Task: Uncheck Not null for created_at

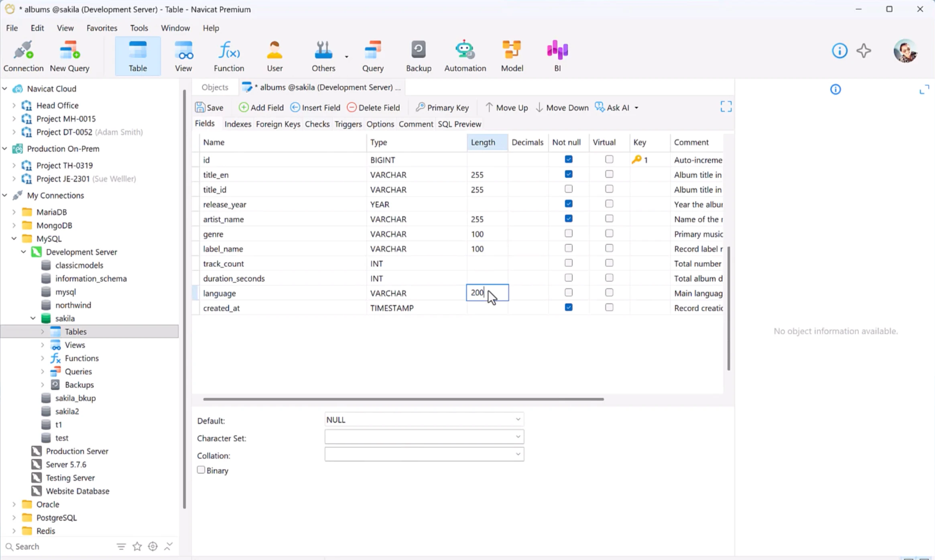Action: click(x=568, y=307)
